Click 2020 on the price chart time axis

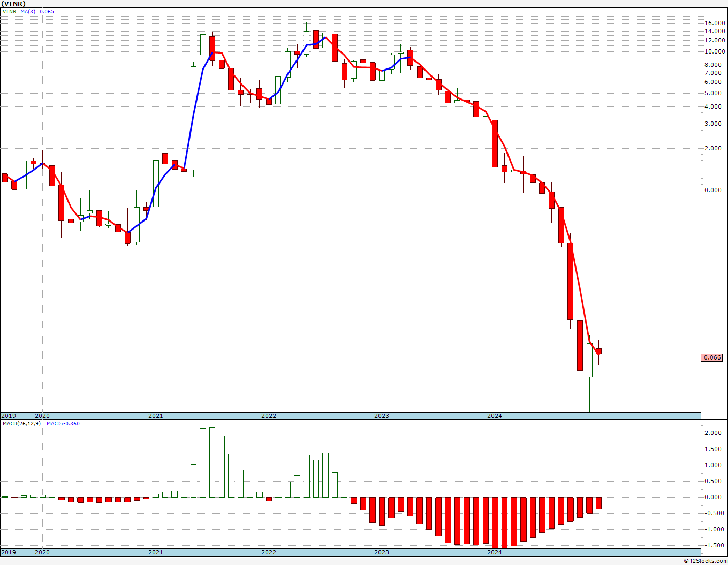42,416
